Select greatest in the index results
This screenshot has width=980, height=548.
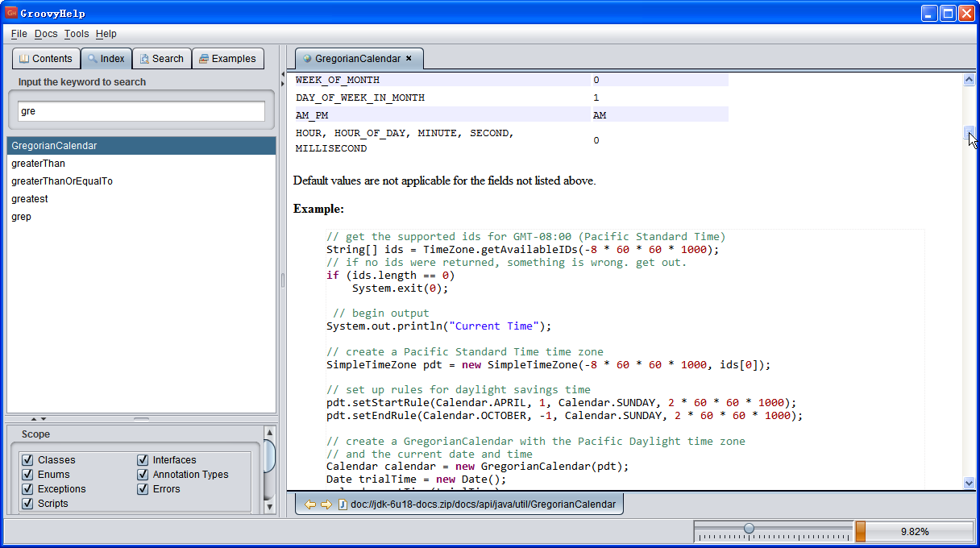[x=141, y=199]
